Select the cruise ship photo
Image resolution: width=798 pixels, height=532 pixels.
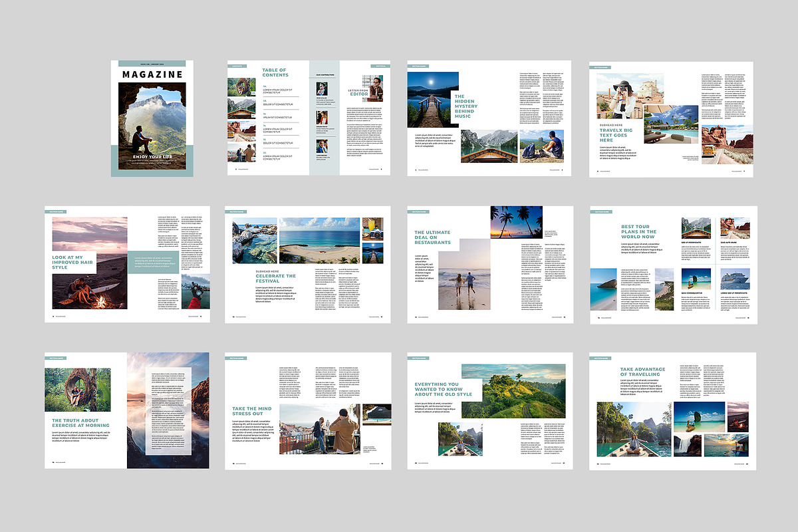[x=735, y=279]
